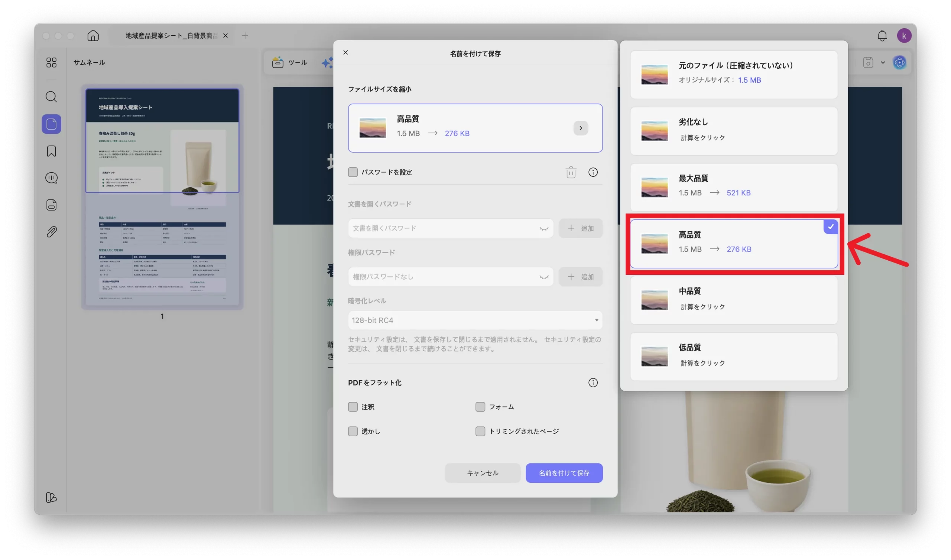Image resolution: width=951 pixels, height=560 pixels.
Task: Close the 名前を付けて保存 dialog
Action: tap(345, 52)
